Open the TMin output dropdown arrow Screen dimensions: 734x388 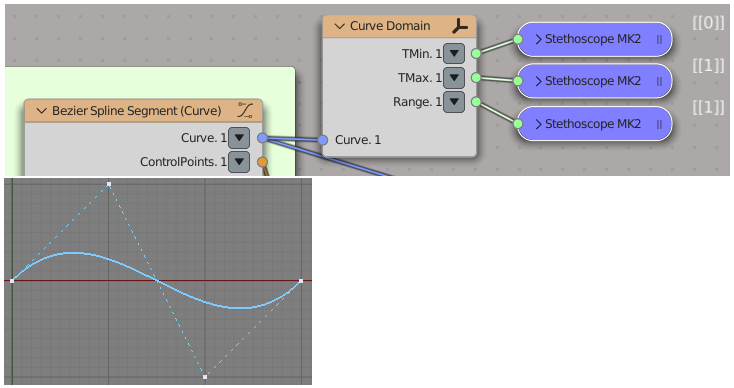coord(454,53)
